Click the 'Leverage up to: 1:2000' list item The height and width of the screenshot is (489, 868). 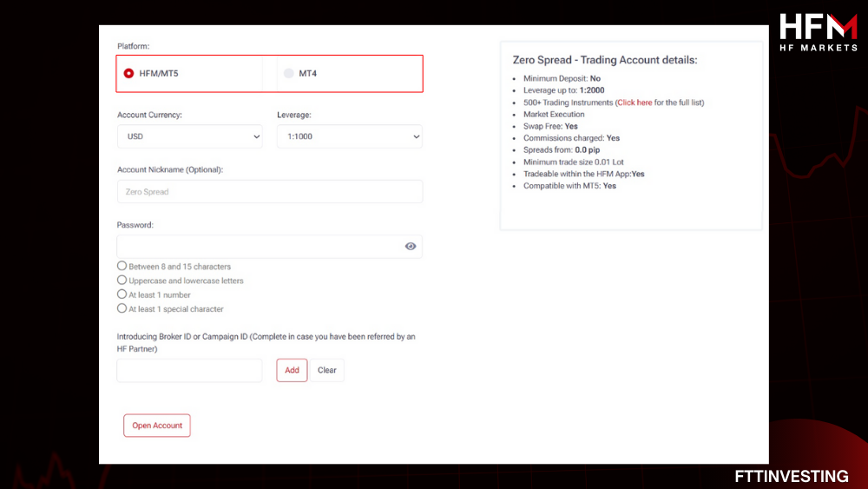564,90
